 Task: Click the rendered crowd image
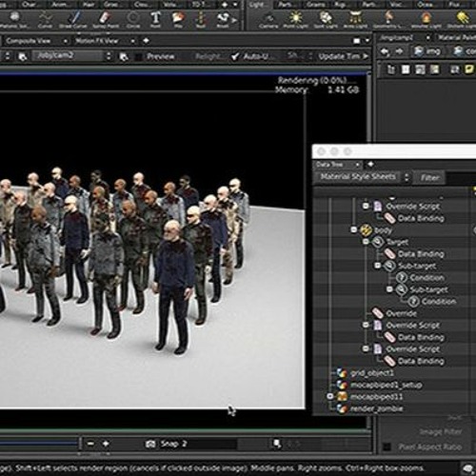(152, 250)
